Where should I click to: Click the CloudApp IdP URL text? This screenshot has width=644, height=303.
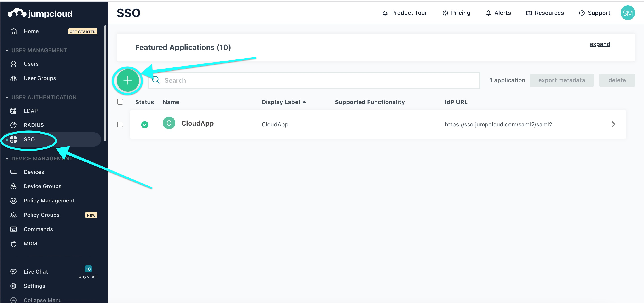point(498,124)
